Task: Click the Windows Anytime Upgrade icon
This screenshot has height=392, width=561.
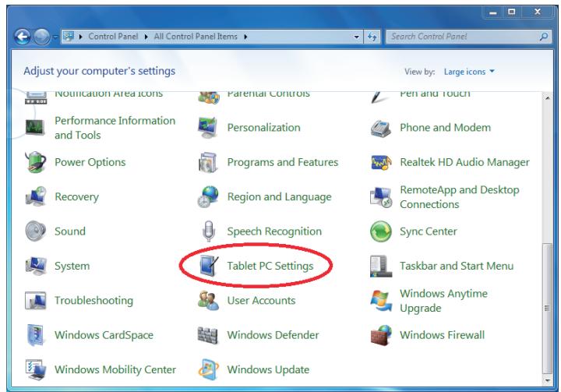Action: click(x=380, y=300)
